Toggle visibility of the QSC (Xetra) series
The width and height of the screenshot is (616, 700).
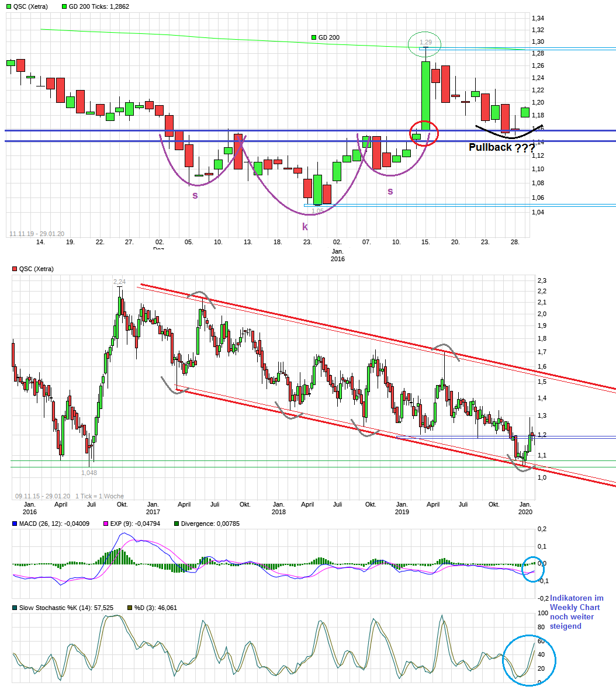click(x=14, y=269)
